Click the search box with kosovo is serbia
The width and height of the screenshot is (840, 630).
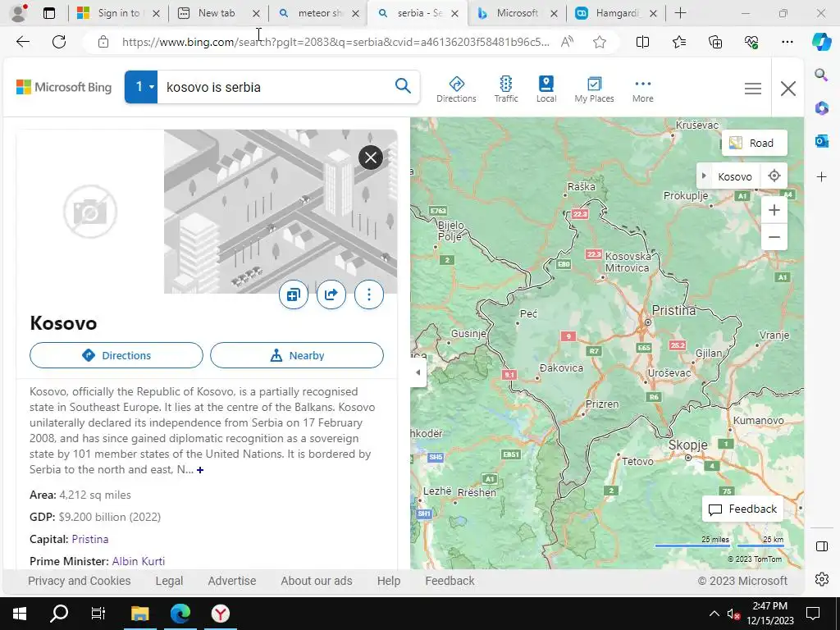[274, 87]
